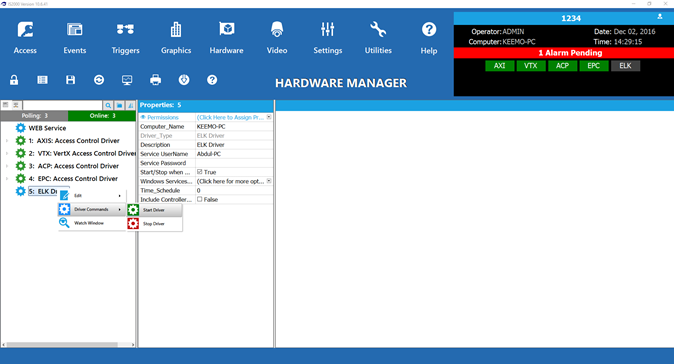Click the Service UserName value Abdul-PC
The height and width of the screenshot is (364, 674).
point(234,154)
